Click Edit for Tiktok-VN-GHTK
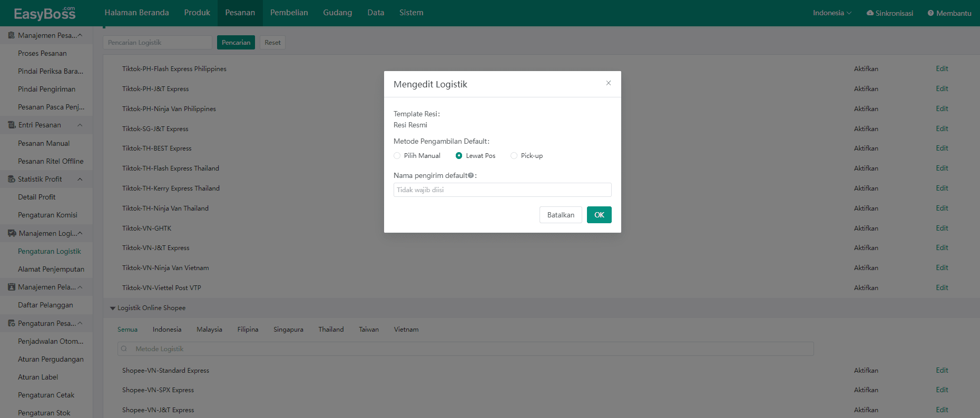The width and height of the screenshot is (980, 418). click(942, 228)
